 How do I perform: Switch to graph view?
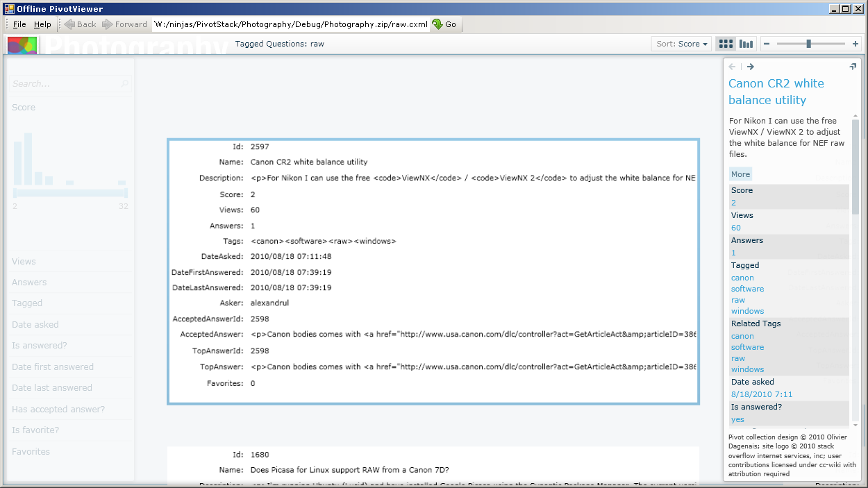pos(746,44)
